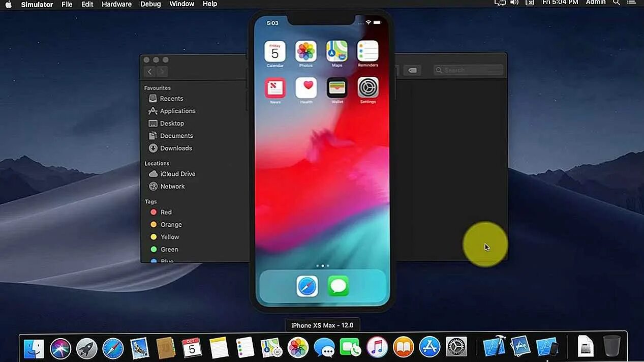The width and height of the screenshot is (644, 362).
Task: Click the Finder Search field
Action: [x=469, y=70]
